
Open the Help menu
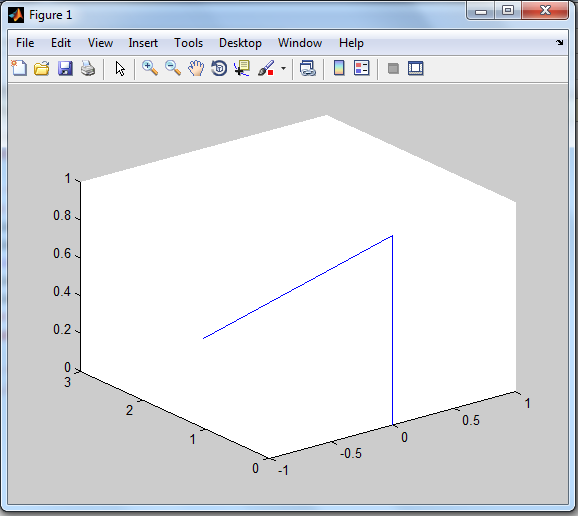click(x=351, y=43)
